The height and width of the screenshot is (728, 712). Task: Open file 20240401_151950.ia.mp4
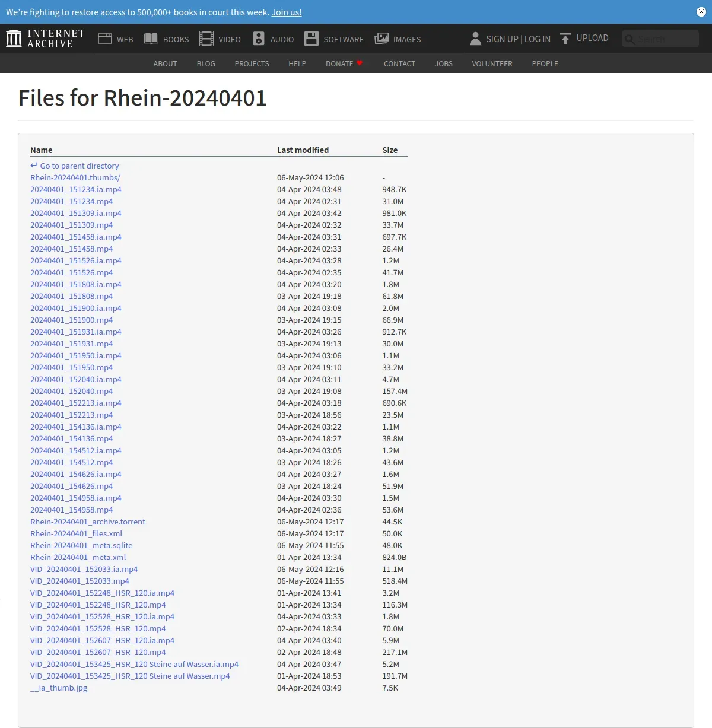coord(76,355)
